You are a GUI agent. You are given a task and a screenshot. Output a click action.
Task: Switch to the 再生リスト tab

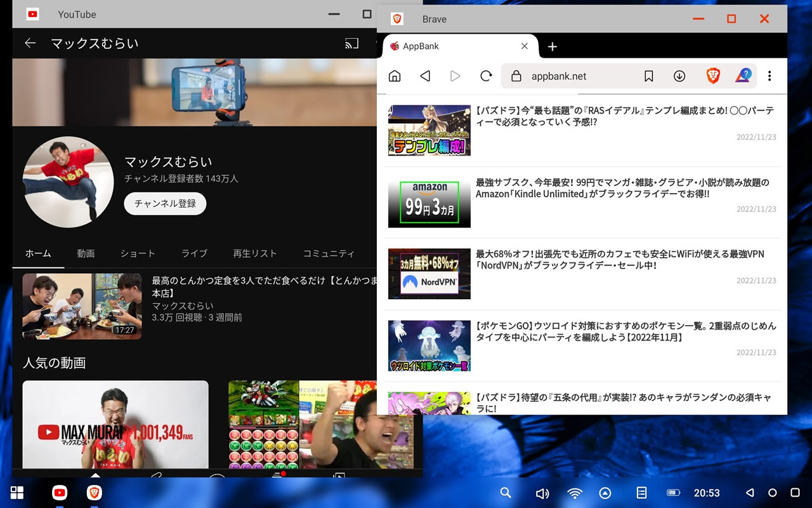[255, 253]
